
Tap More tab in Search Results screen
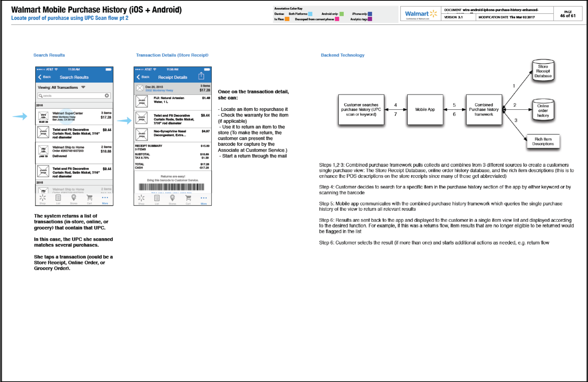point(105,199)
